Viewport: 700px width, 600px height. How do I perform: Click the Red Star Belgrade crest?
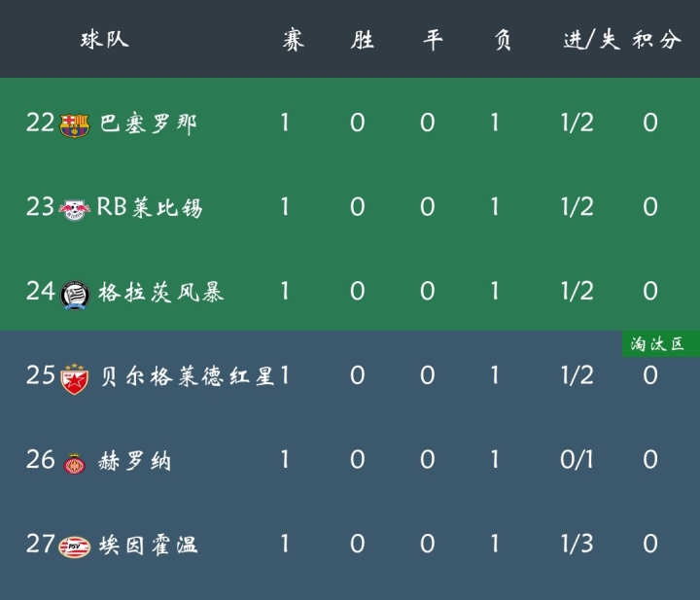pos(74,376)
